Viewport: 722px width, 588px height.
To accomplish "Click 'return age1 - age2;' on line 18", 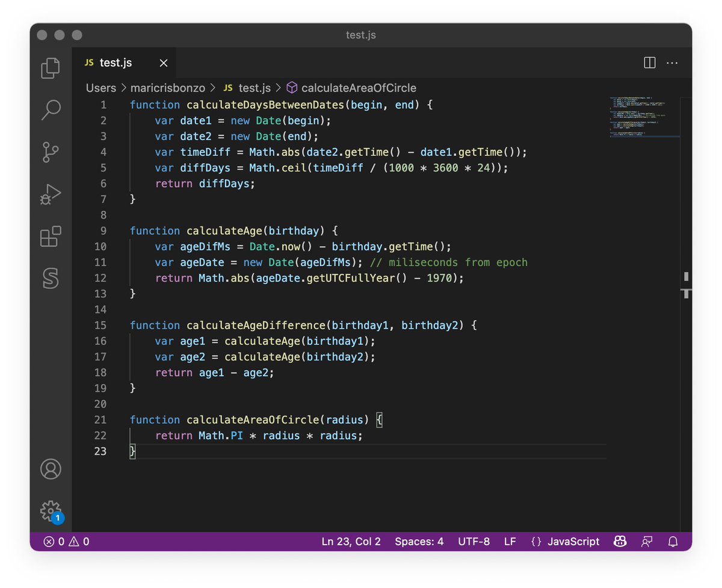I will click(214, 373).
